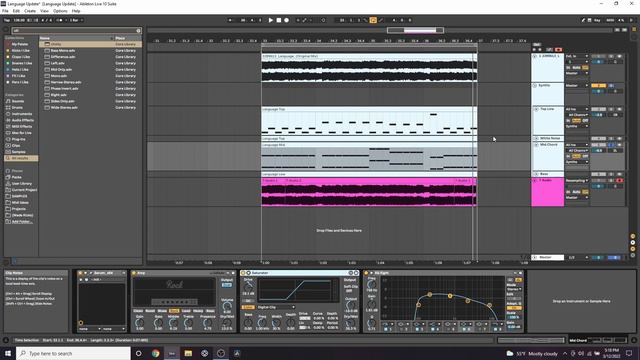Toggle Mid Chord track solo button

611,145
